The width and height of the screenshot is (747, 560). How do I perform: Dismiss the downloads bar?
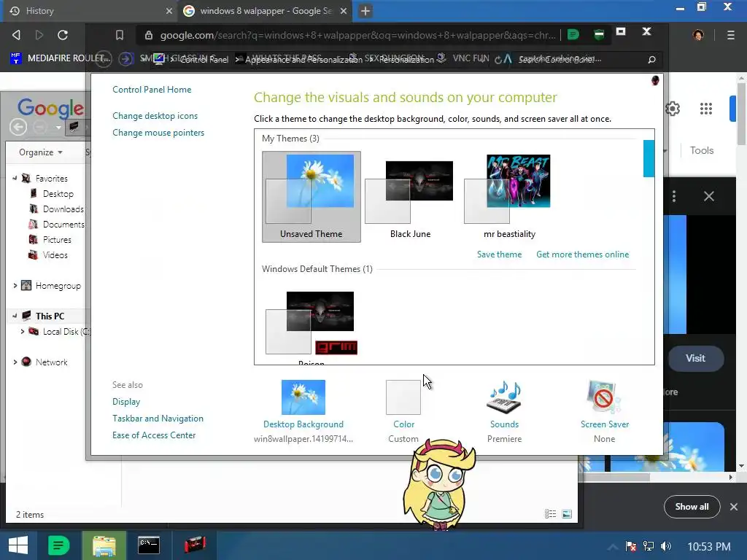734,507
